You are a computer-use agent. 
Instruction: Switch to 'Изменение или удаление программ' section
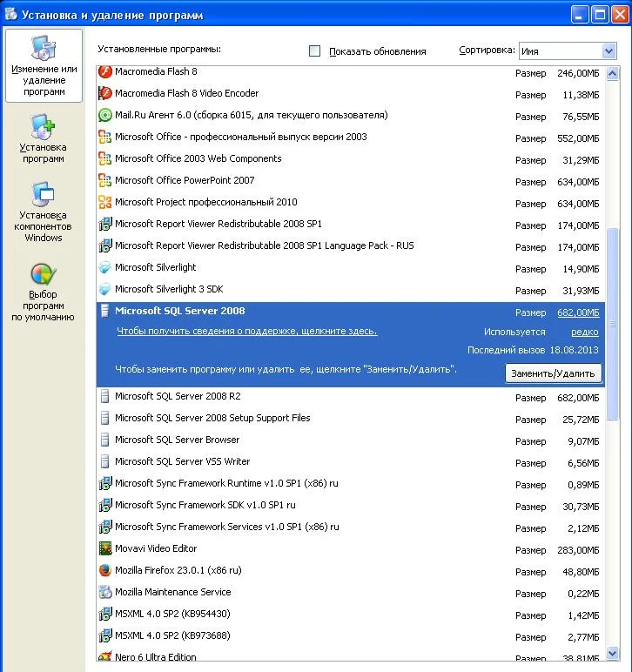44,66
